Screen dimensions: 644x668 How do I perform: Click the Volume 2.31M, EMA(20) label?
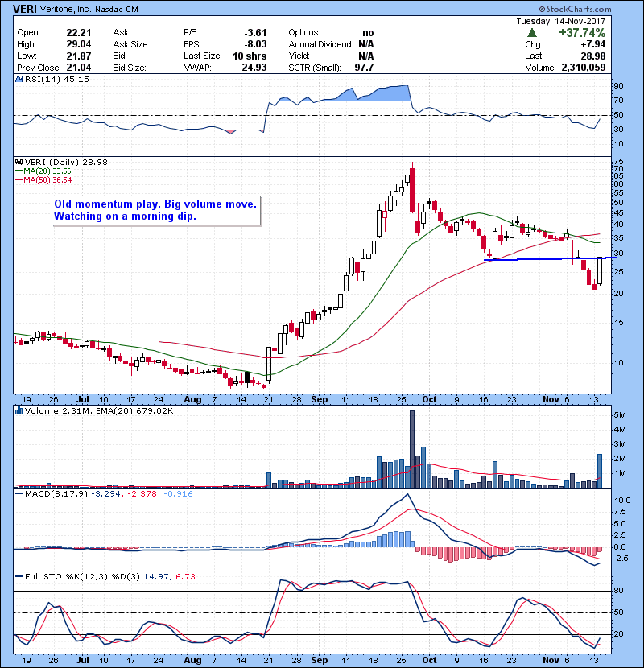(99, 410)
